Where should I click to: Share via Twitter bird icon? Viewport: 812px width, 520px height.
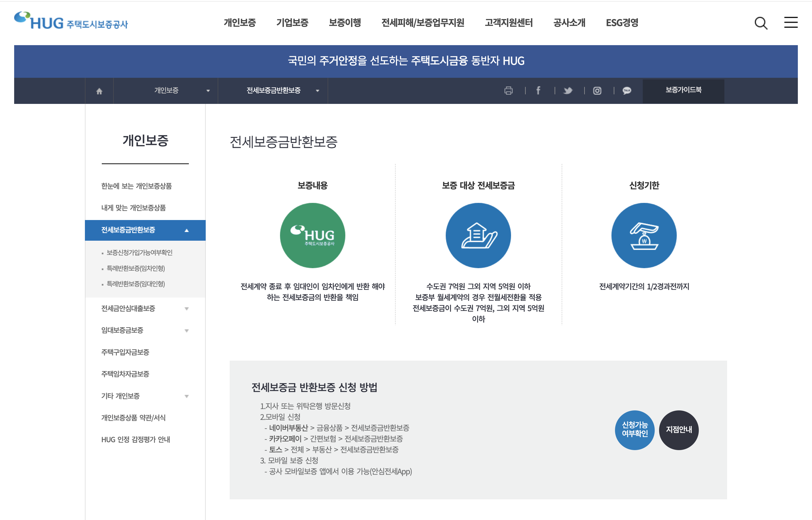568,91
